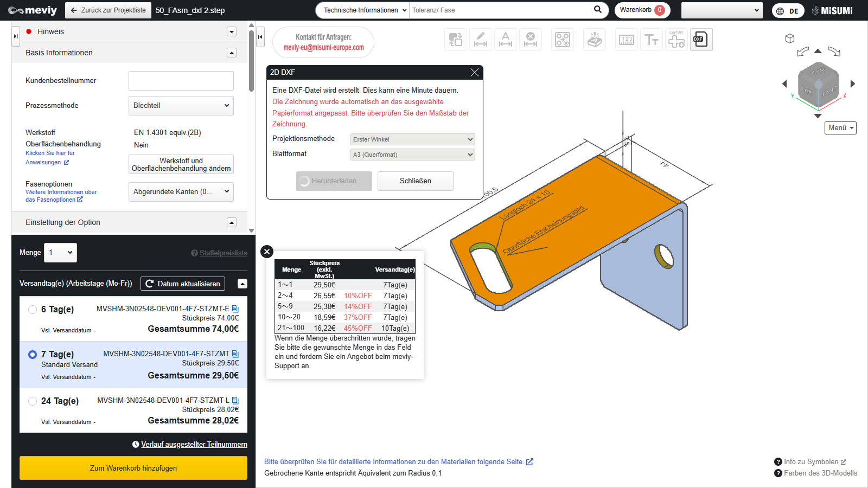This screenshot has width=868, height=488.
Task: Click the edit dimension pencil icon
Action: [481, 40]
